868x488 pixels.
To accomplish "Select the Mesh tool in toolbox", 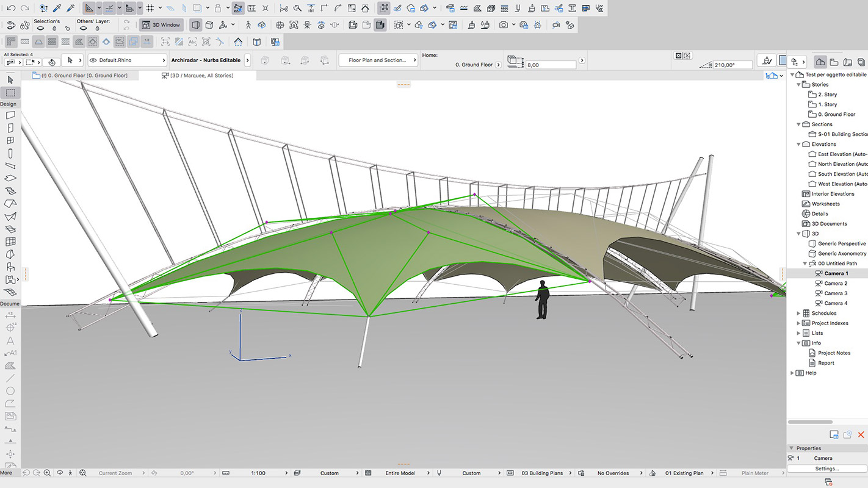I will (x=10, y=293).
